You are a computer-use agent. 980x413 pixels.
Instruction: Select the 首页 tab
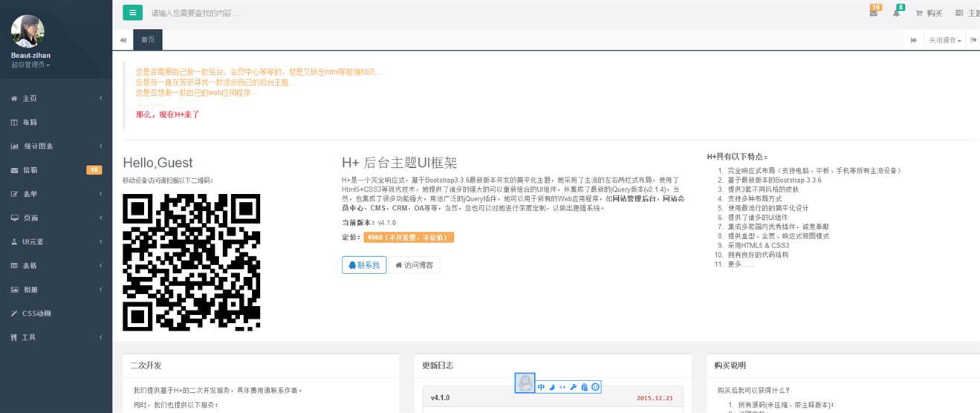pyautogui.click(x=148, y=40)
